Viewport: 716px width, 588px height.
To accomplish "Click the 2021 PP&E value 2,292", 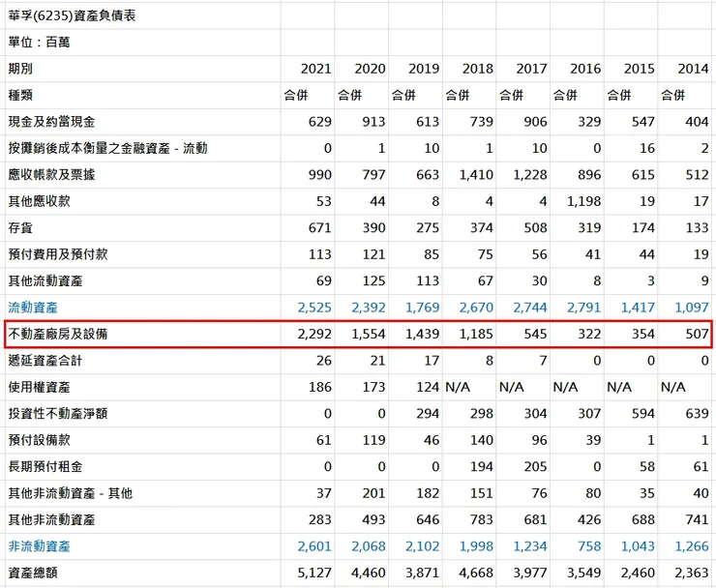I will [314, 335].
